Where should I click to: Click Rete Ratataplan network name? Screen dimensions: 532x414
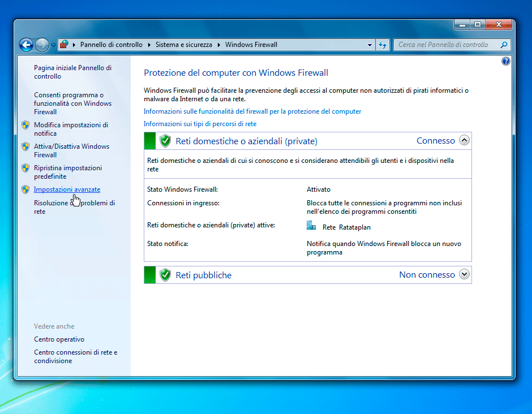pyautogui.click(x=346, y=227)
